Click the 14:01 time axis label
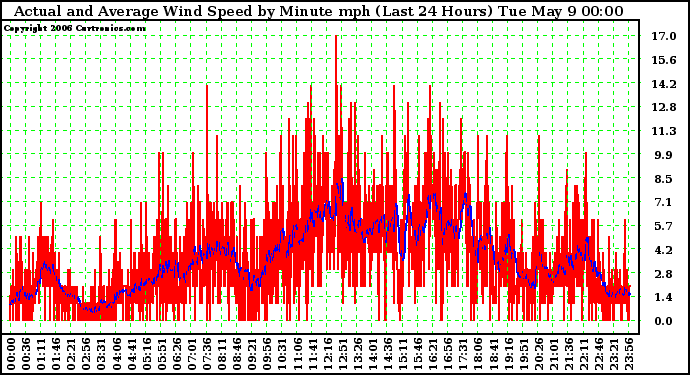Image resolution: width=690 pixels, height=375 pixels. 372,354
